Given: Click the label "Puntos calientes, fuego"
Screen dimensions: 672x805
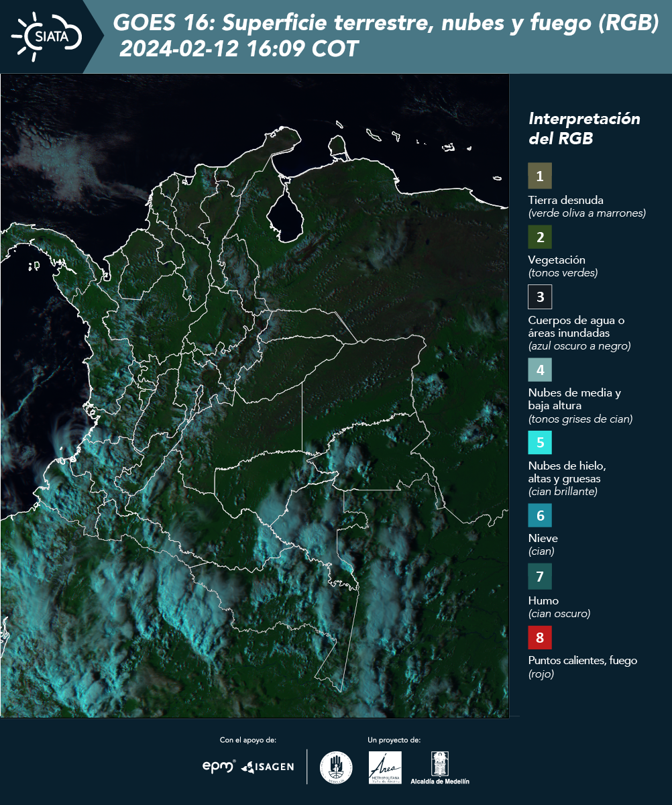Looking at the screenshot, I should point(583,661).
